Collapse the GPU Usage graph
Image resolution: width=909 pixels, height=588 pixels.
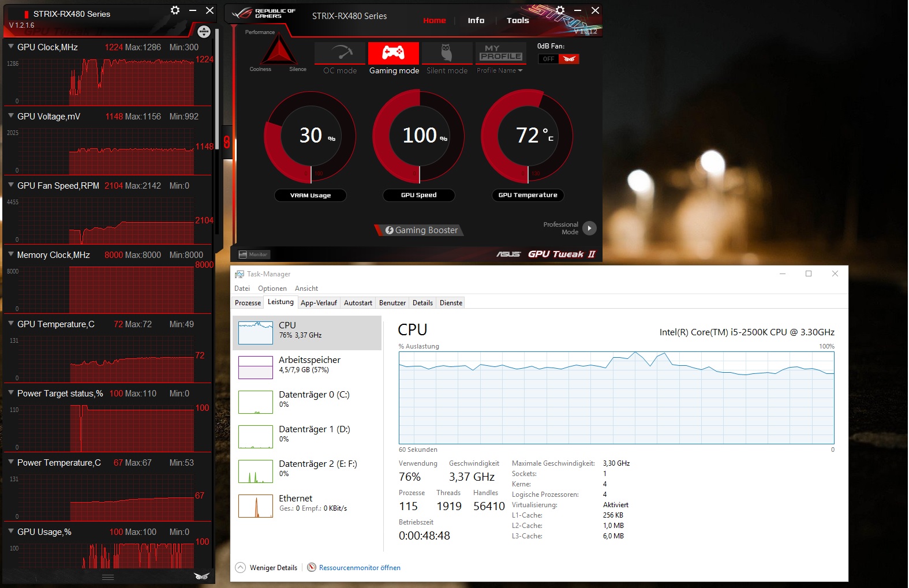point(11,531)
